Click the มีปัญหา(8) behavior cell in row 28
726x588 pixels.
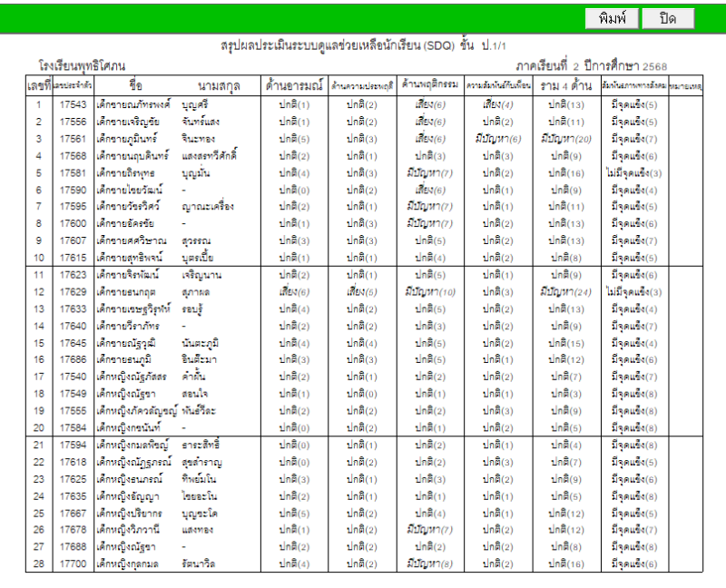[430, 564]
